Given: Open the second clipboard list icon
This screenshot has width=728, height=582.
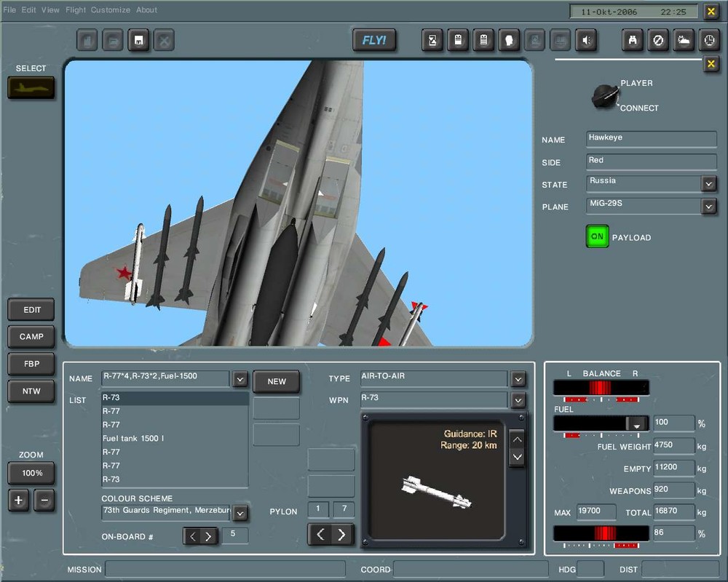Looking at the screenshot, I should coord(483,41).
